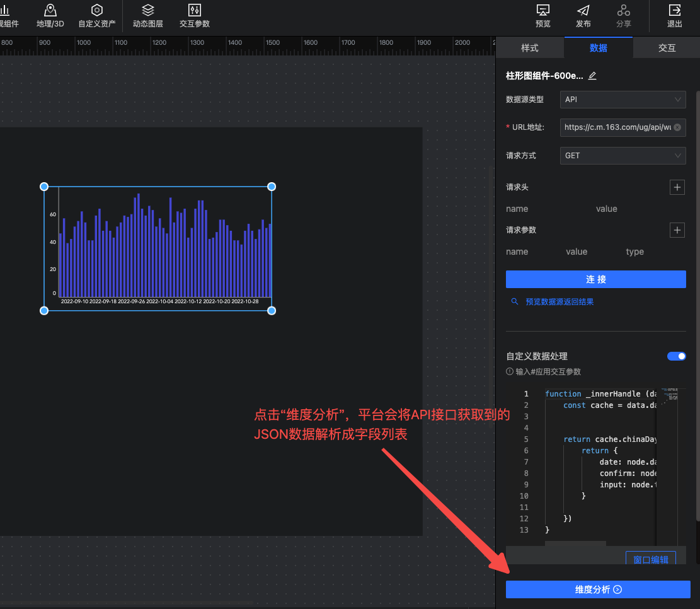Add a new 请求参数 parameter row
The height and width of the screenshot is (609, 700).
[677, 230]
